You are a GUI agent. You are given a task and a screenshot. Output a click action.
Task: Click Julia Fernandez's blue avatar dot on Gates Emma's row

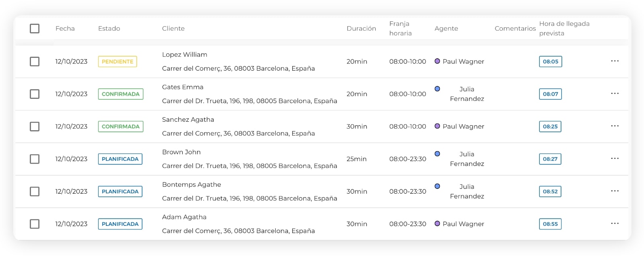(x=437, y=89)
